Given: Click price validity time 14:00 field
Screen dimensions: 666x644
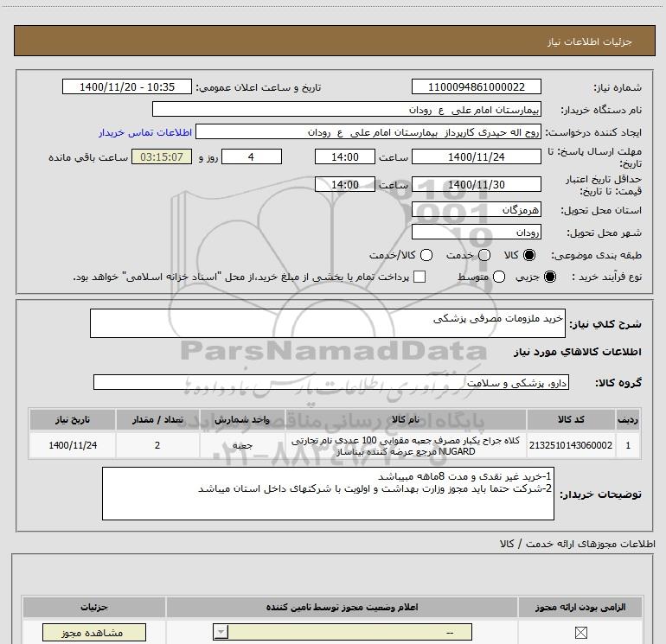Looking at the screenshot, I should [345, 184].
